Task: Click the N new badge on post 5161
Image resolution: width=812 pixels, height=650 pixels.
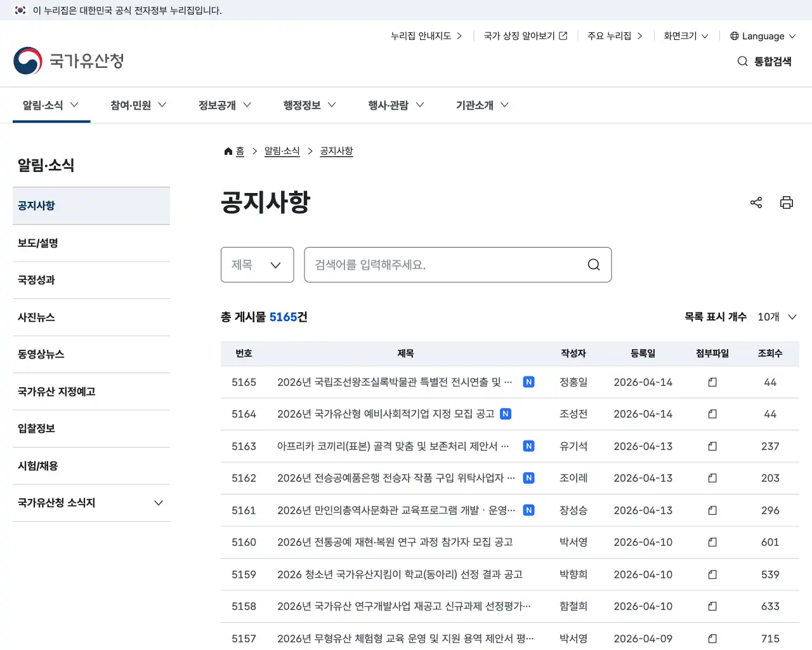Action: tap(528, 510)
